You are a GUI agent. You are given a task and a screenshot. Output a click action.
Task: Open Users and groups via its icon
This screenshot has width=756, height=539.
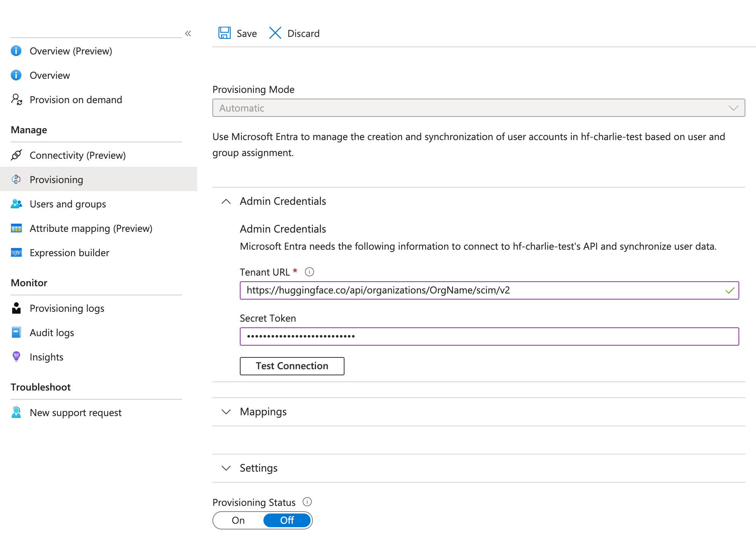16,204
